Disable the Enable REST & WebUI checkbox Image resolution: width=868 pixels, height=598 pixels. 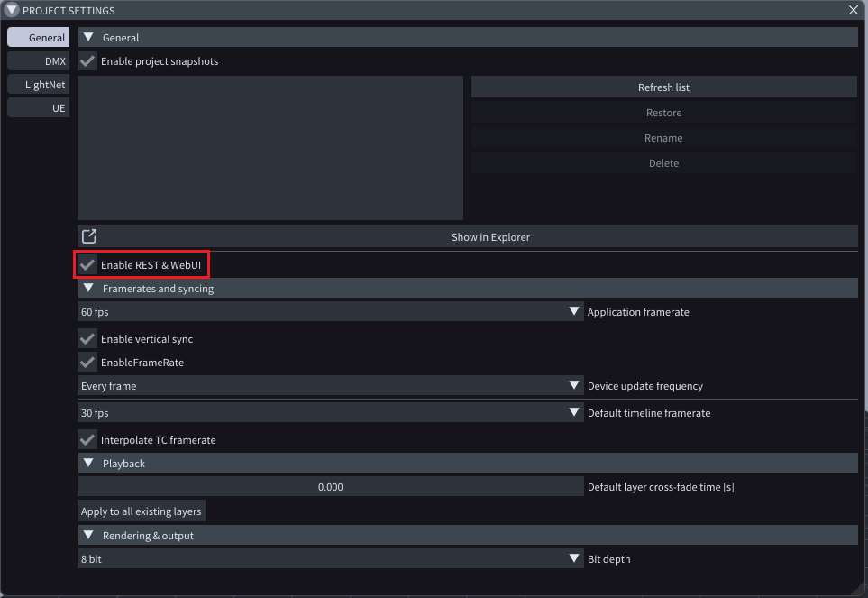tap(87, 265)
